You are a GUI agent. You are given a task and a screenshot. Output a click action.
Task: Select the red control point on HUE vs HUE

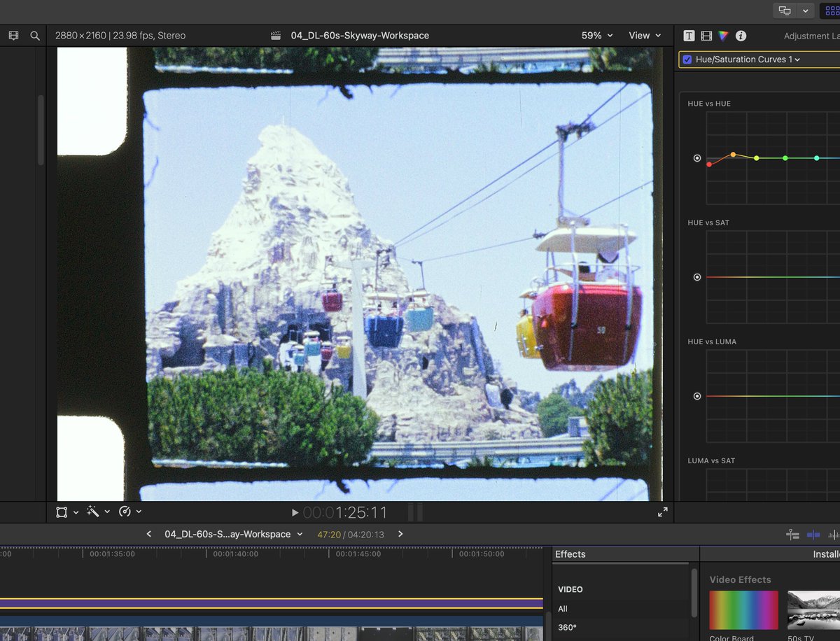(x=709, y=164)
